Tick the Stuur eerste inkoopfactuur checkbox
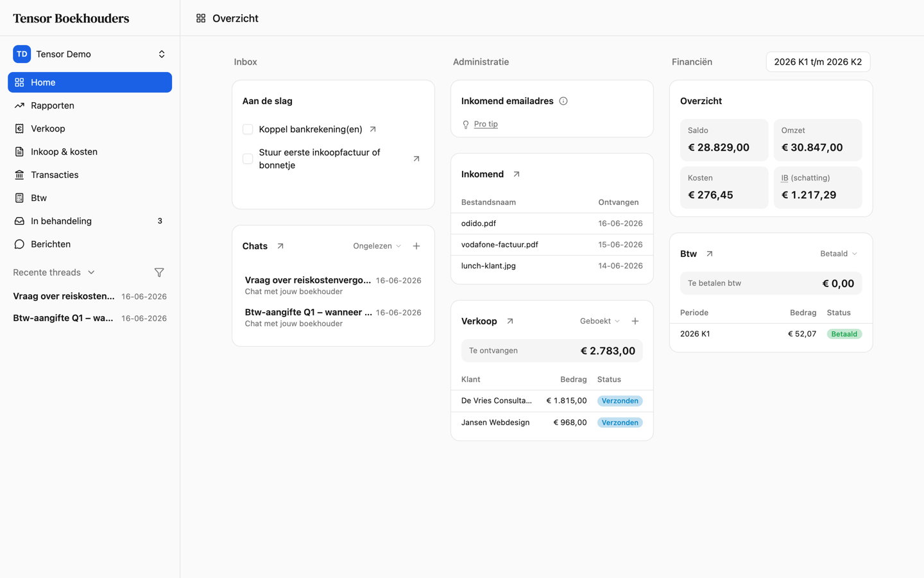 pyautogui.click(x=248, y=159)
